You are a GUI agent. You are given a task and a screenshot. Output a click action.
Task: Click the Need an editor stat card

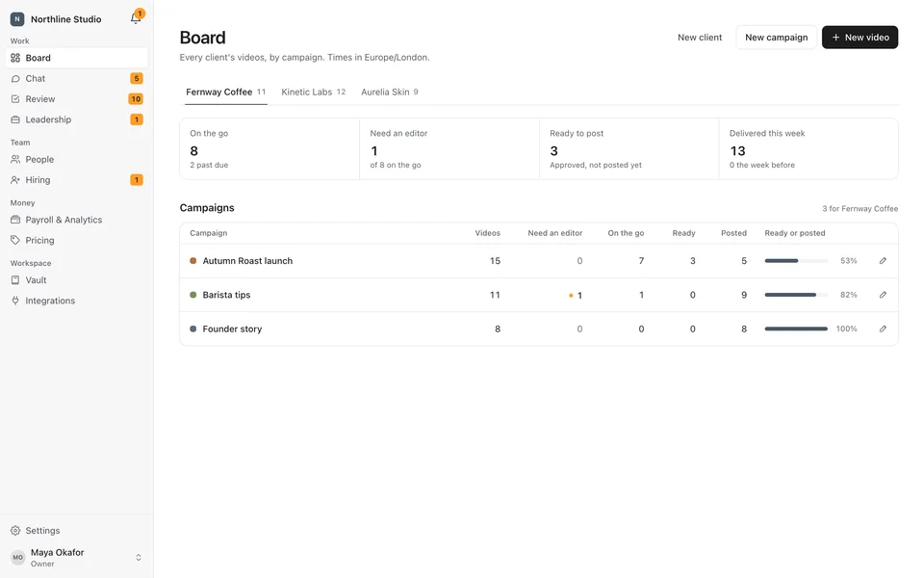coord(449,148)
